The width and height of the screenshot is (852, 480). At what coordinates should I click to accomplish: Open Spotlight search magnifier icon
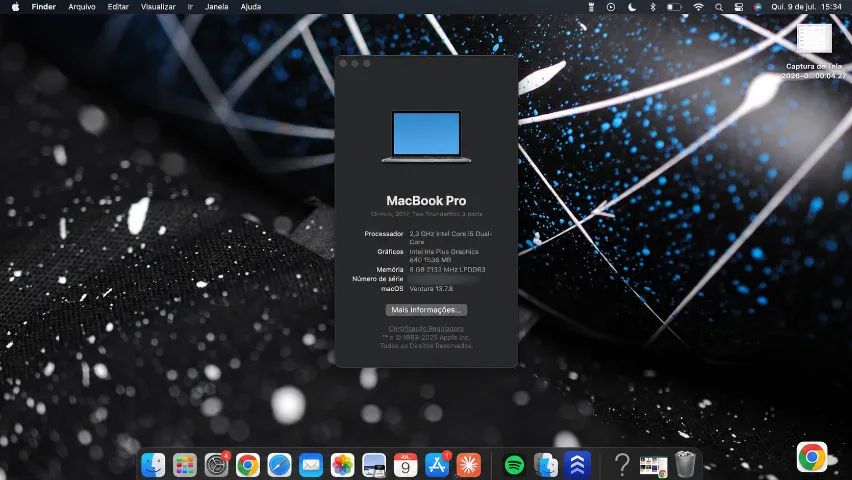pyautogui.click(x=719, y=7)
